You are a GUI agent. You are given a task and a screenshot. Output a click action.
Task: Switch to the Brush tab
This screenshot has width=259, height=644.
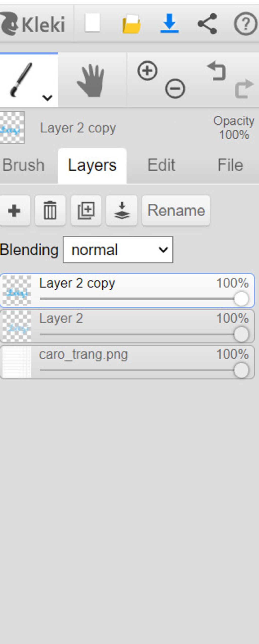[23, 165]
